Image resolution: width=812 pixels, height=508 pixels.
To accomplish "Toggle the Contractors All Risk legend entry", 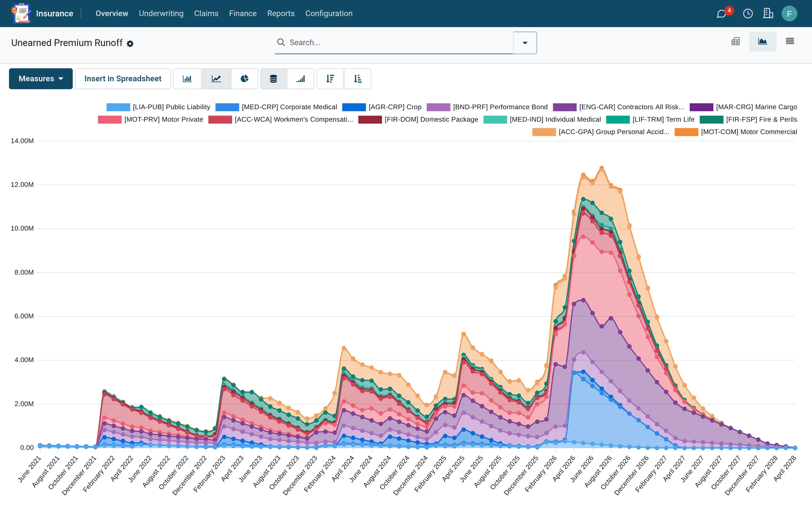I will click(x=619, y=107).
